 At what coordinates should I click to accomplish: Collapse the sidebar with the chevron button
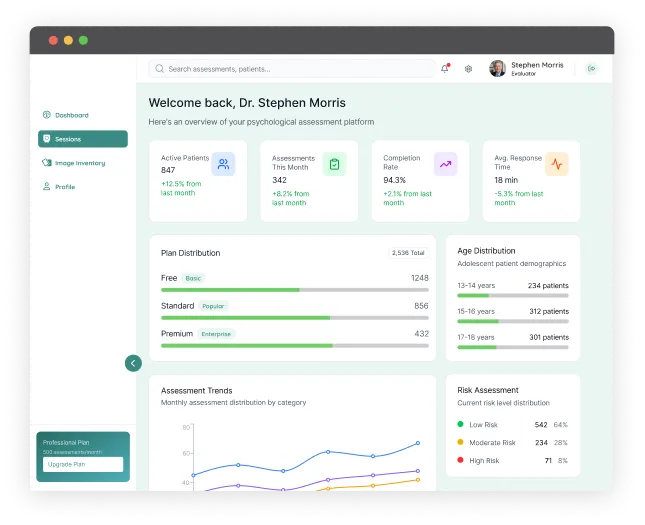[133, 363]
